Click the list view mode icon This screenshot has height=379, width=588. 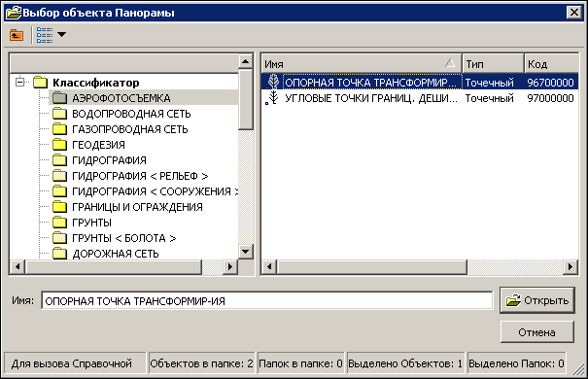coord(45,35)
